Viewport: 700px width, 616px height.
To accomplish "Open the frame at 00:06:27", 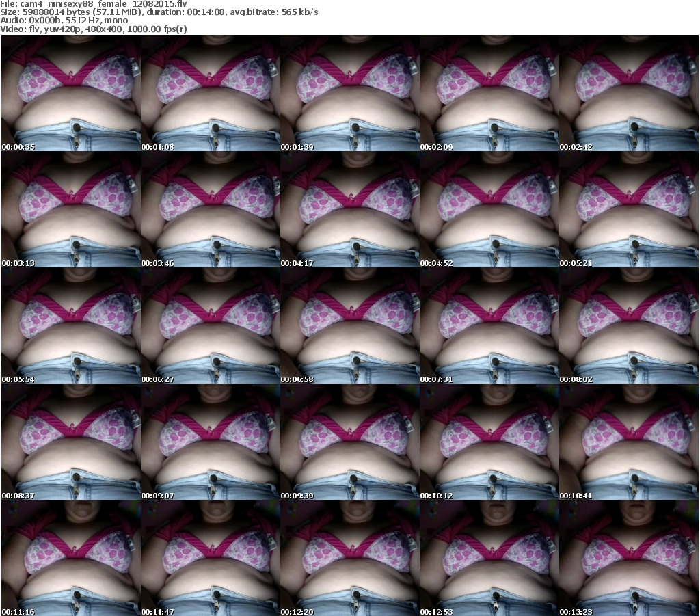I will [x=211, y=325].
